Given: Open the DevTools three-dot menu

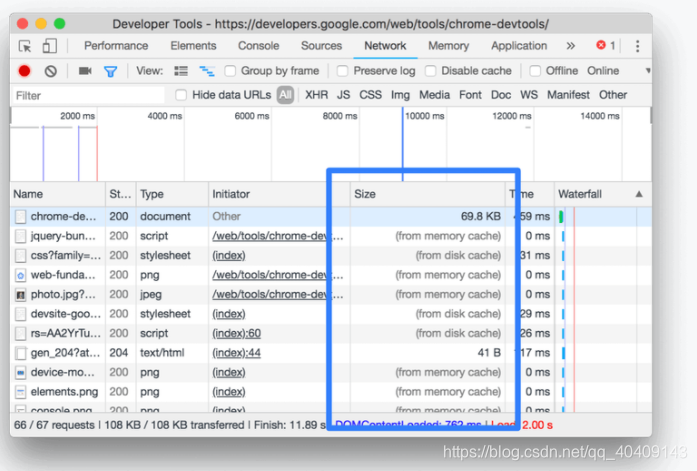Looking at the screenshot, I should (x=637, y=46).
